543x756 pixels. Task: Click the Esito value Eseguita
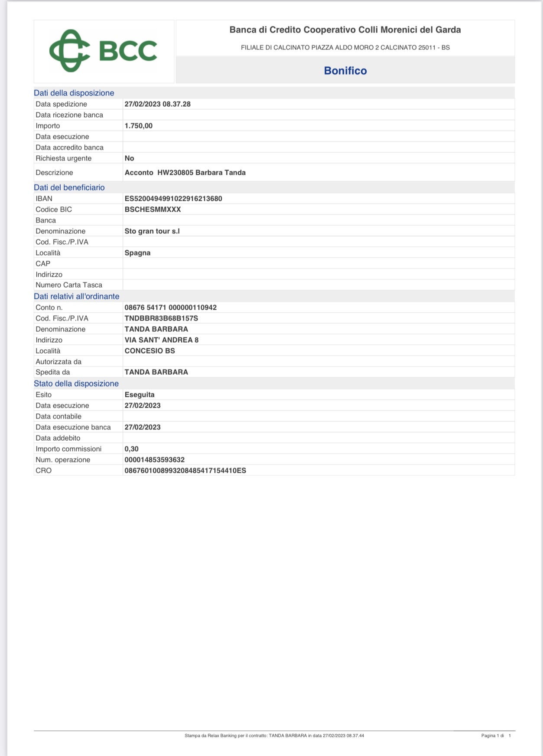[x=140, y=395]
